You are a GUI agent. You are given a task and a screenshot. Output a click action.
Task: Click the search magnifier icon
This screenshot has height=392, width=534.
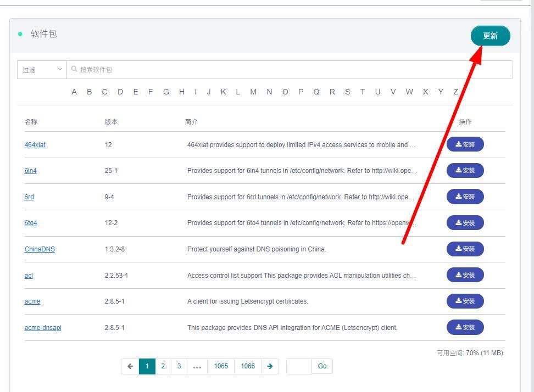[x=74, y=69]
